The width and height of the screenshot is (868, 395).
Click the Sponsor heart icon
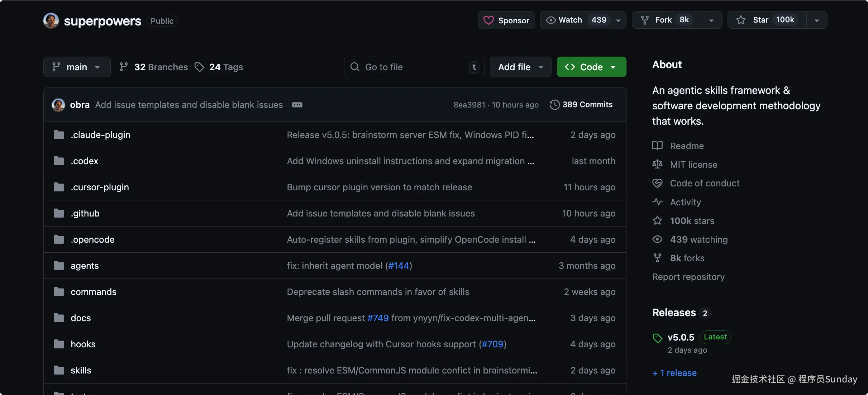click(x=488, y=20)
